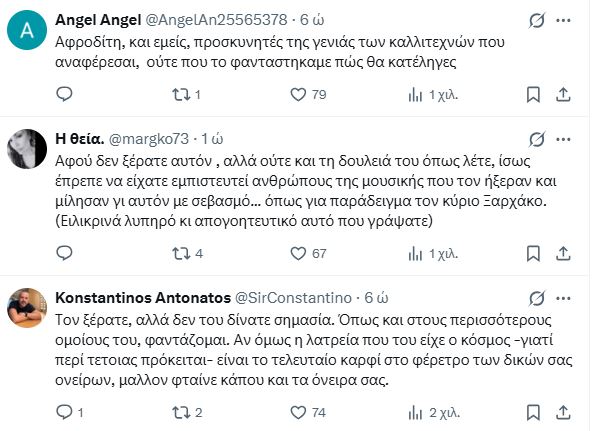Reply to Angel Angel's tweet
The height and width of the screenshot is (431, 592).
tap(64, 94)
